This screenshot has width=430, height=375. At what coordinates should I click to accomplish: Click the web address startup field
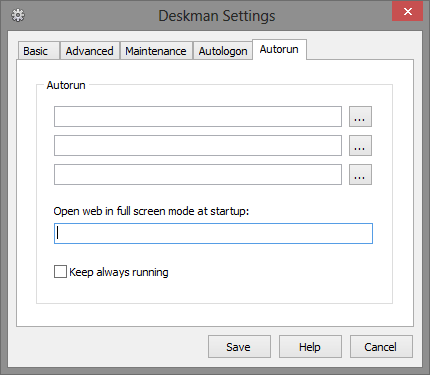pos(213,233)
